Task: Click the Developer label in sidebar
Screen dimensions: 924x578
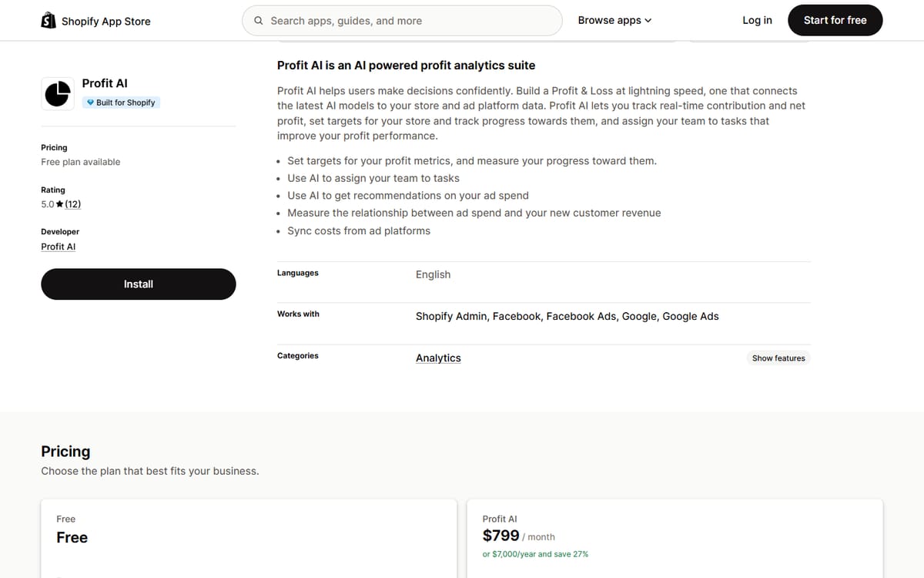Action: pyautogui.click(x=60, y=231)
